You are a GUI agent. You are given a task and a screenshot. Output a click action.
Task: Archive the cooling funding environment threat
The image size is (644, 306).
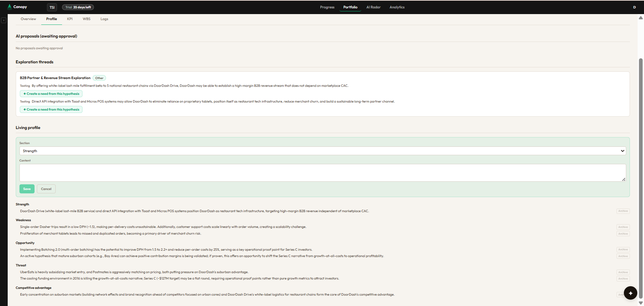click(x=623, y=279)
